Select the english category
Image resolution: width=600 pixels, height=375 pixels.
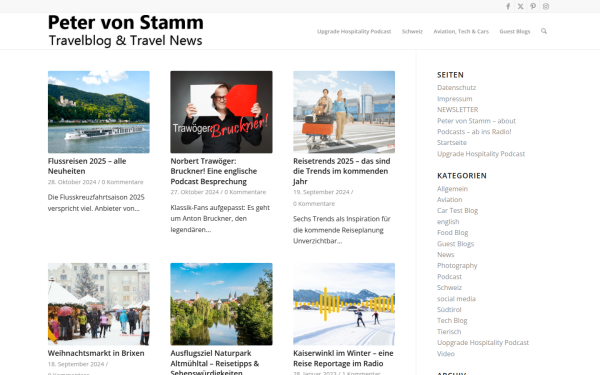coord(448,222)
